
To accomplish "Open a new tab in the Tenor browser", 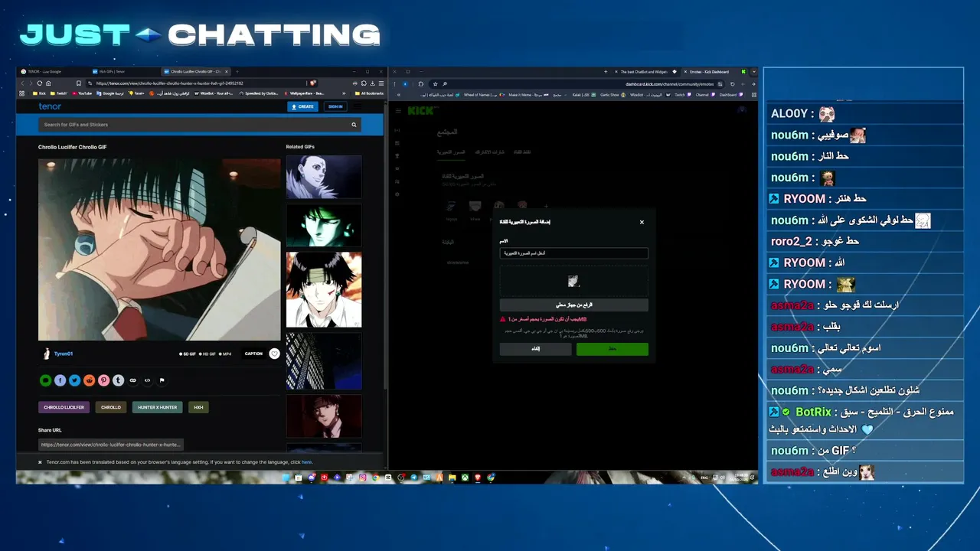I will pyautogui.click(x=237, y=72).
